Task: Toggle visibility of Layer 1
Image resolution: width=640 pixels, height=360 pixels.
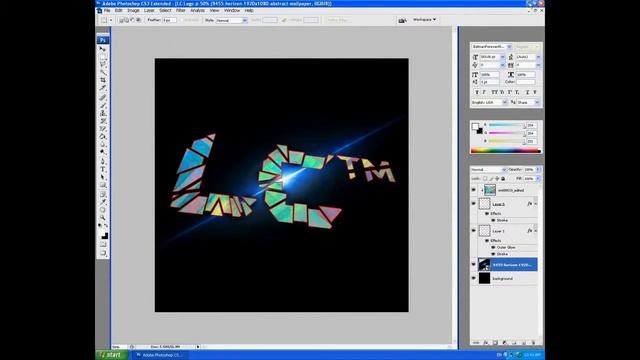Action: coord(474,231)
